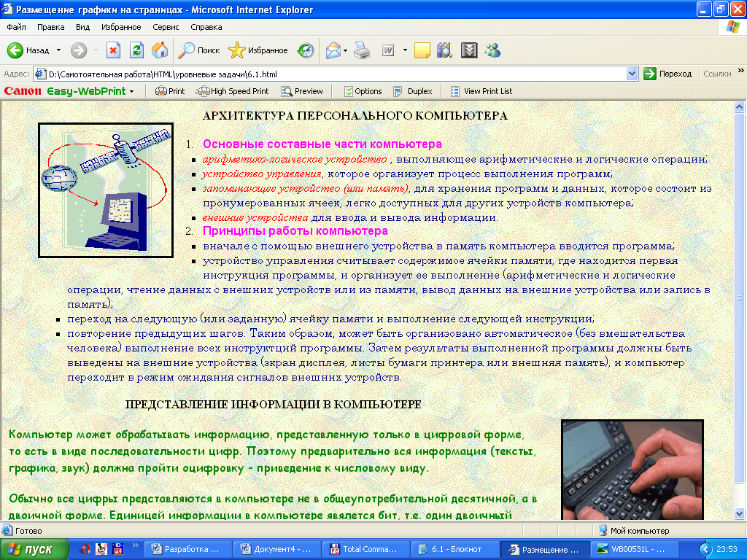Expand the Easy-WebPrint dropdown menu
747x560 pixels.
pos(131,91)
